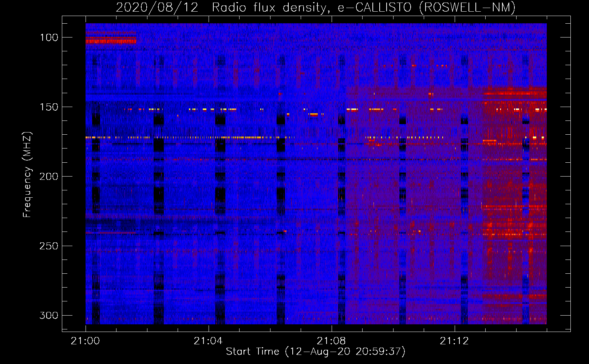Click the "21:08" time tick label

(x=331, y=341)
